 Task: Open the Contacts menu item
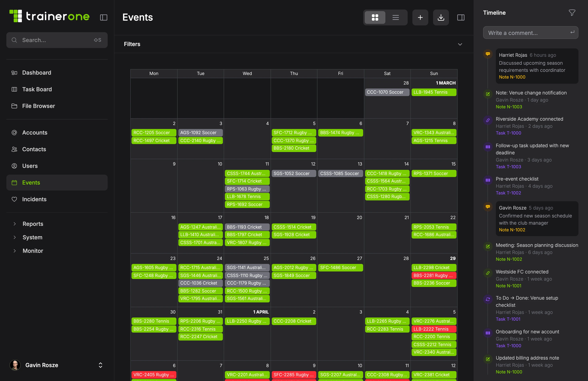click(34, 149)
